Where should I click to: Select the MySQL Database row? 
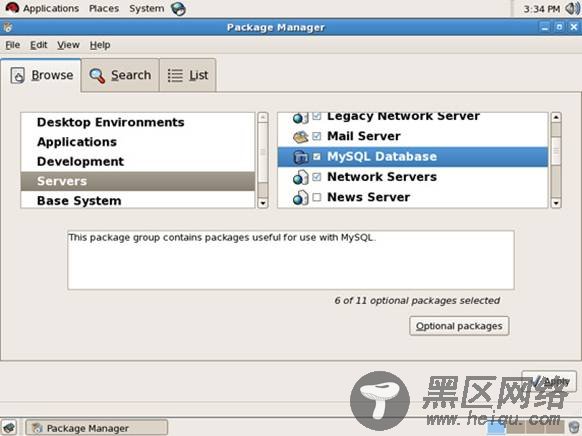pyautogui.click(x=413, y=157)
